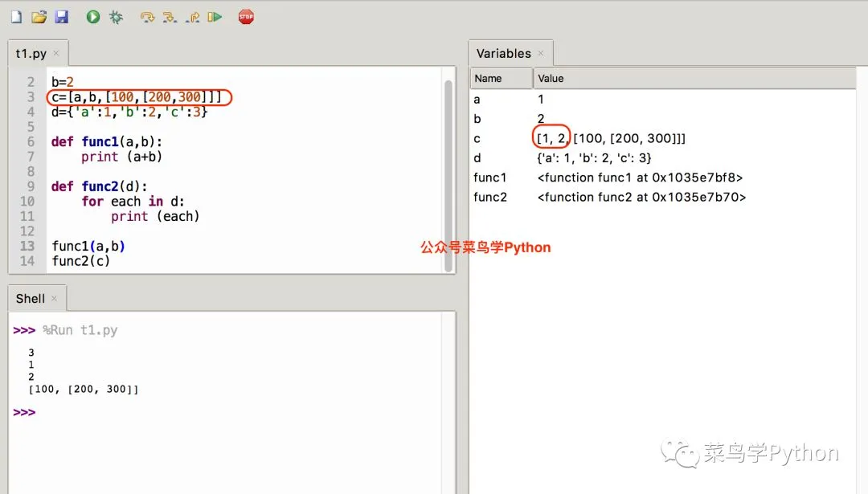
Task: Select the Shell tab
Action: (31, 298)
